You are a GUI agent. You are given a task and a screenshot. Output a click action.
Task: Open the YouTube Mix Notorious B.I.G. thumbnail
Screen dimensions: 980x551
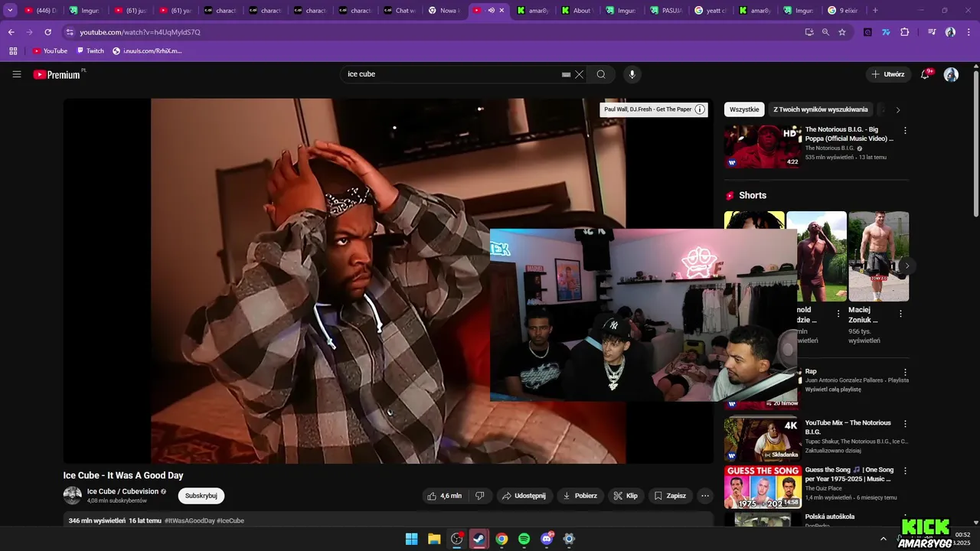[763, 439]
